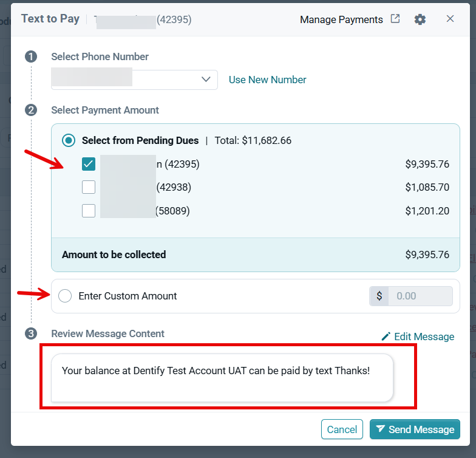Open the Select Phone Number combo box
Viewport: 476px width, 458px height.
(135, 80)
